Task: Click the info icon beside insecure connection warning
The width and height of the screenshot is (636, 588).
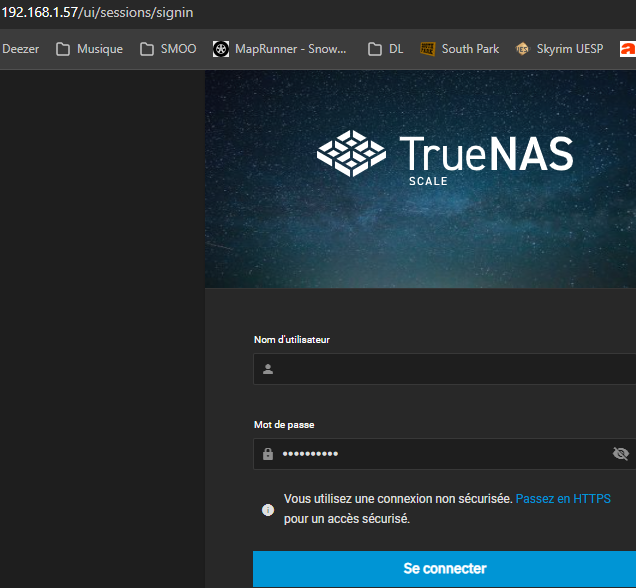Action: [x=268, y=509]
